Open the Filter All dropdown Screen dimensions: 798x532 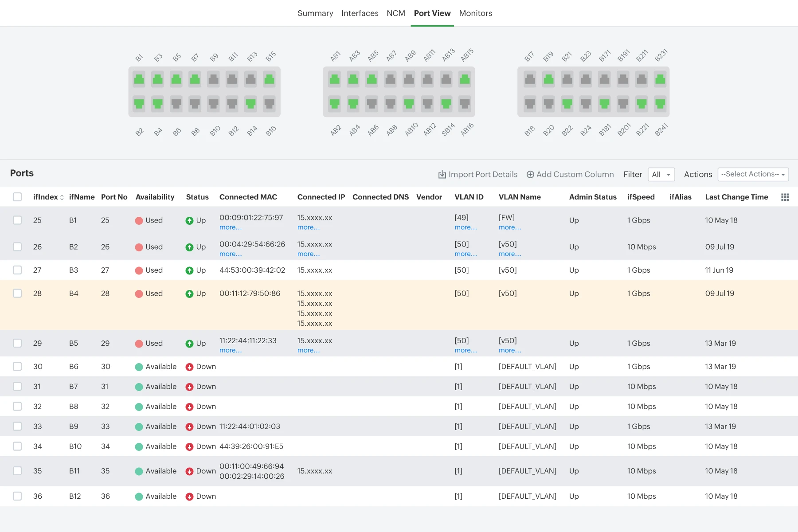tap(661, 175)
